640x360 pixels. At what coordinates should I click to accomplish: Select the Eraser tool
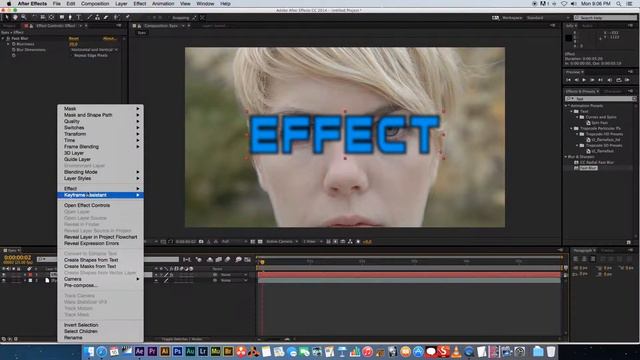point(106,18)
